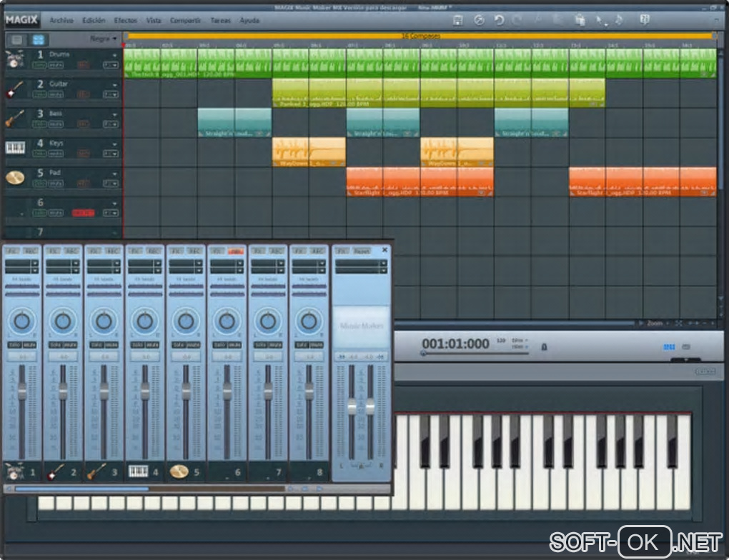Click guitar icon in mixer channel 2
The height and width of the screenshot is (560, 729).
(56, 471)
